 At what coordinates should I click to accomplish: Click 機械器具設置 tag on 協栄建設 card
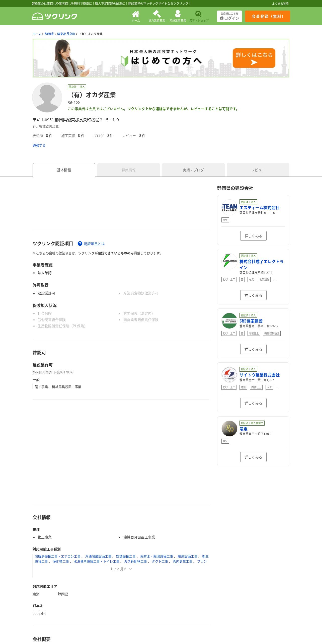[272, 333]
